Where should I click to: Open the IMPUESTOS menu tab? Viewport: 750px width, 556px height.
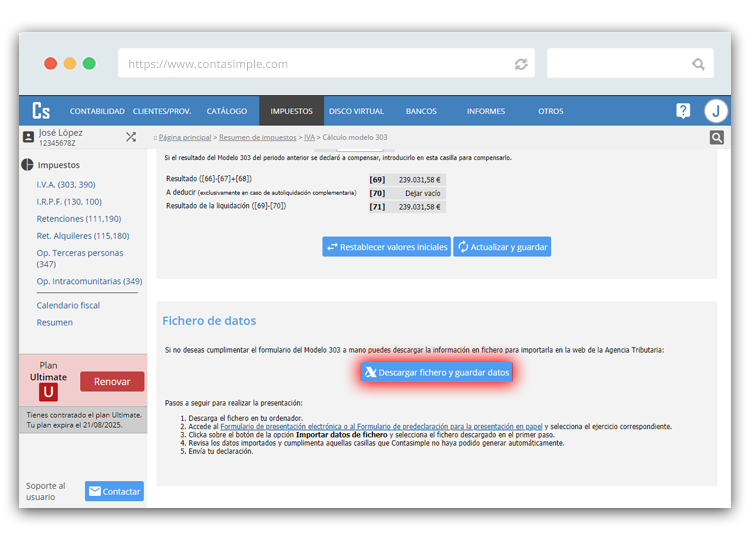(291, 111)
